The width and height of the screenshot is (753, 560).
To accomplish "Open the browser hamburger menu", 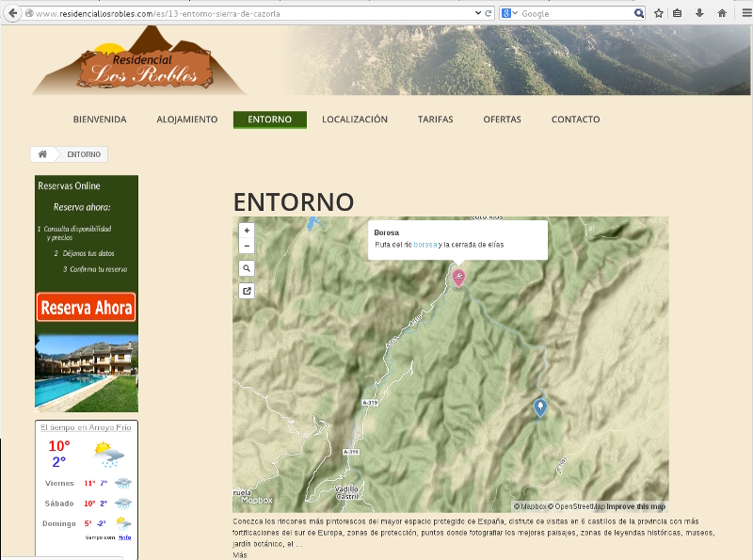I will point(746,13).
